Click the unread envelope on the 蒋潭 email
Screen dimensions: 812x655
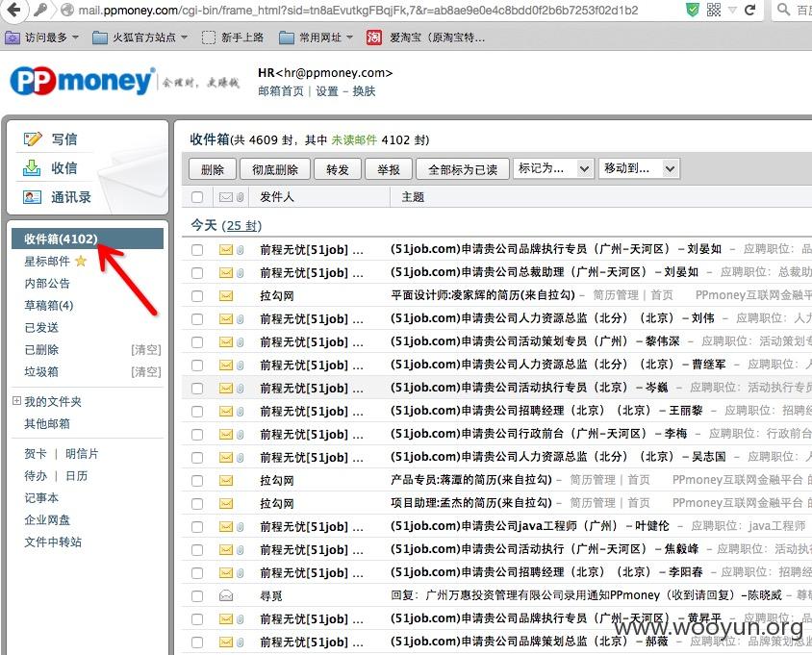(x=226, y=481)
